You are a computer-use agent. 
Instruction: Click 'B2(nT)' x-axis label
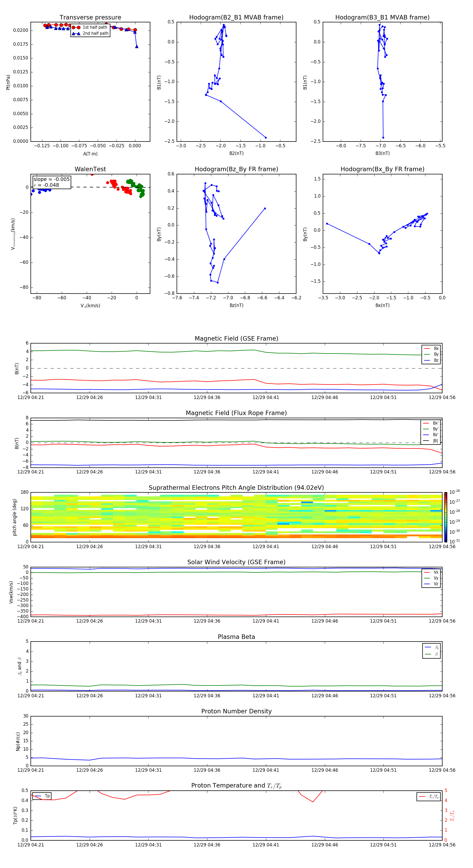click(236, 153)
